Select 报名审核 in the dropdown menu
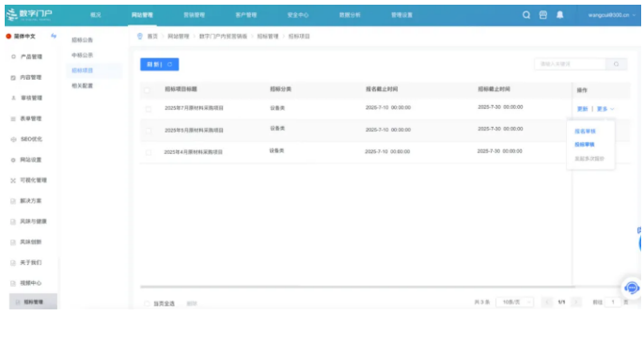Viewport: 644px width, 342px height. point(585,132)
